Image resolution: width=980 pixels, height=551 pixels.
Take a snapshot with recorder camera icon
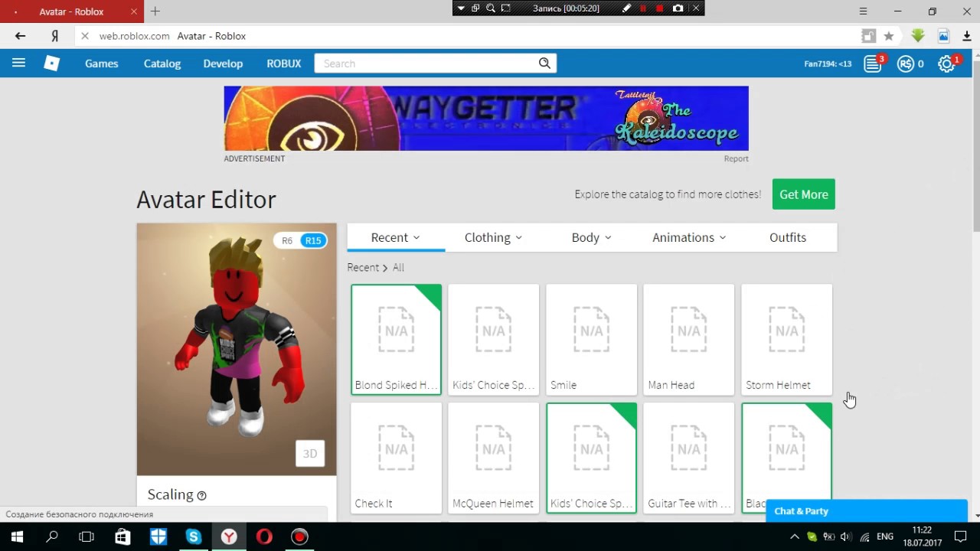click(678, 8)
